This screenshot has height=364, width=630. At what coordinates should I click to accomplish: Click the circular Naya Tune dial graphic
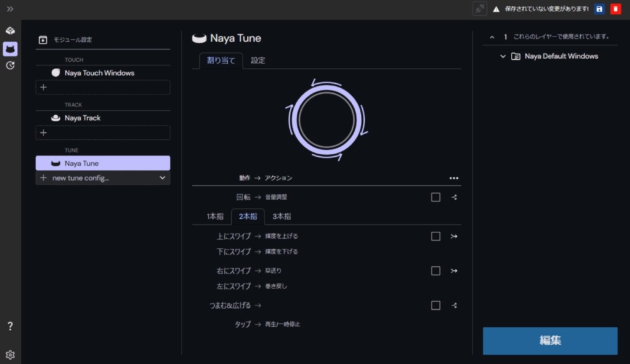click(326, 119)
